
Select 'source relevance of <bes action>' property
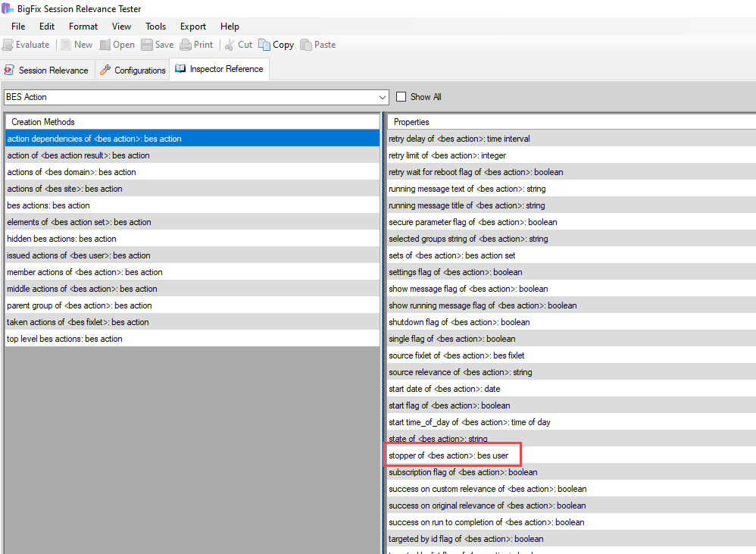[x=572, y=372]
